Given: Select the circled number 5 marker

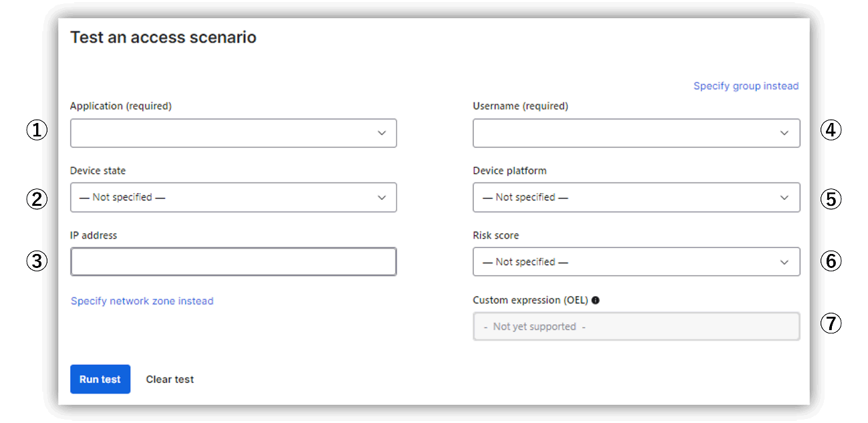Looking at the screenshot, I should point(831,200).
